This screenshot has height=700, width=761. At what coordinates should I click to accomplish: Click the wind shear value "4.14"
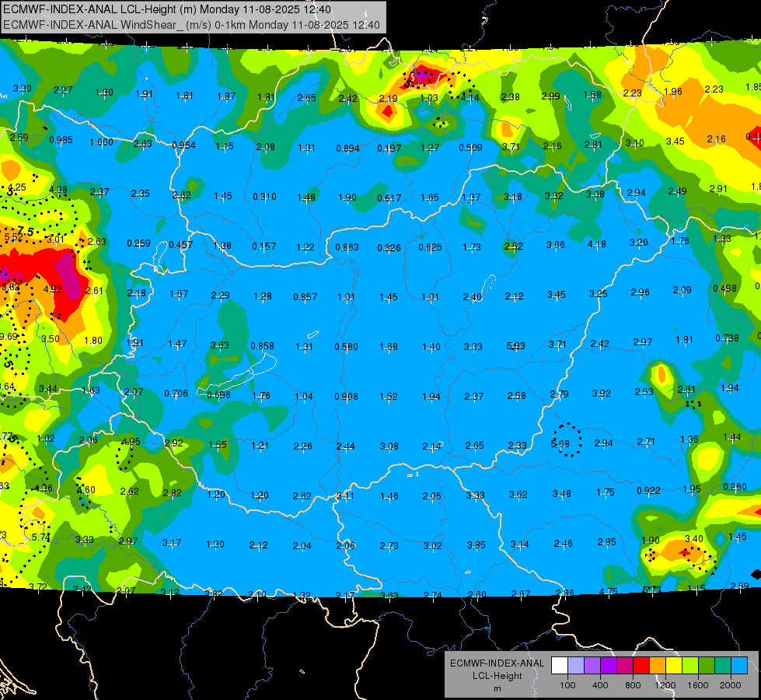click(470, 98)
